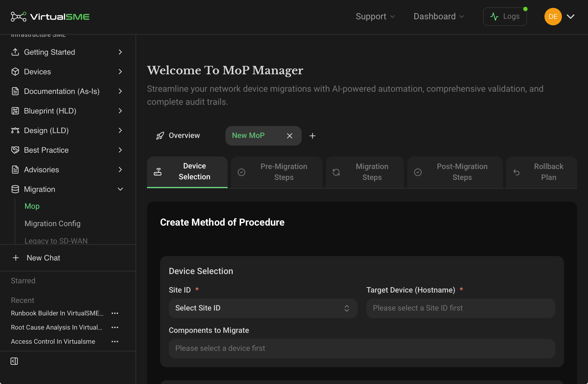Expand the Getting Started section
Screen dimensions: 588x384
pos(120,52)
